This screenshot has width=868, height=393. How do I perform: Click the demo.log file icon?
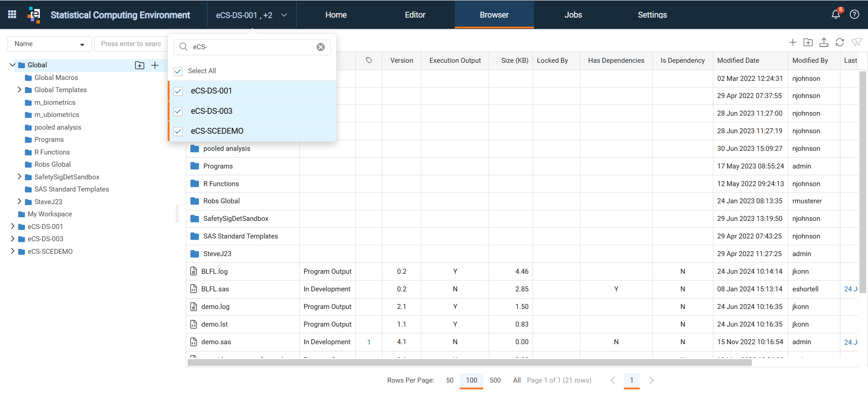pyautogui.click(x=193, y=307)
